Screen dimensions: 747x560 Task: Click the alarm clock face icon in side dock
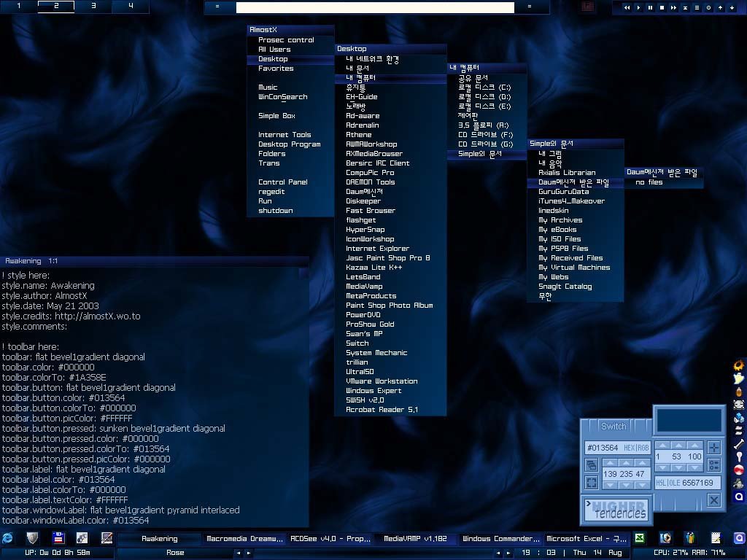coord(739,405)
